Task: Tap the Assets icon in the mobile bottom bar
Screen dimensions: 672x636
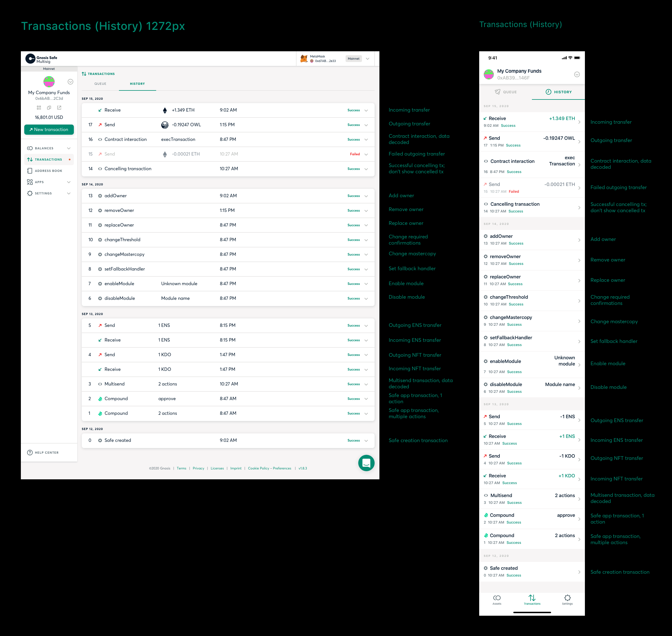Action: click(x=497, y=598)
